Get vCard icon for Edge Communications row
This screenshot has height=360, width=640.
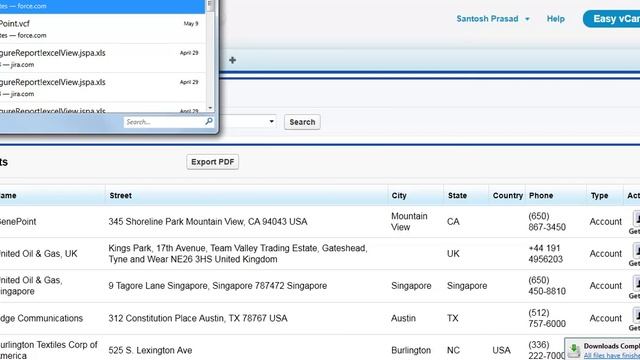tap(636, 315)
